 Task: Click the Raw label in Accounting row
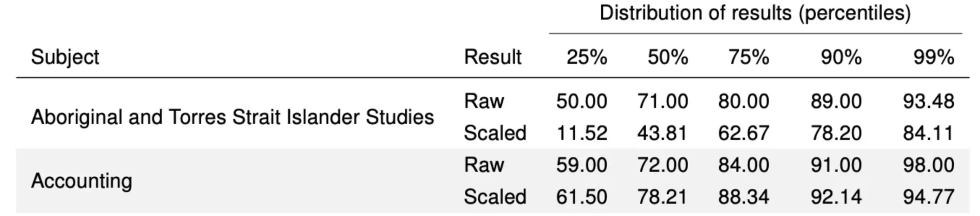pos(484,165)
